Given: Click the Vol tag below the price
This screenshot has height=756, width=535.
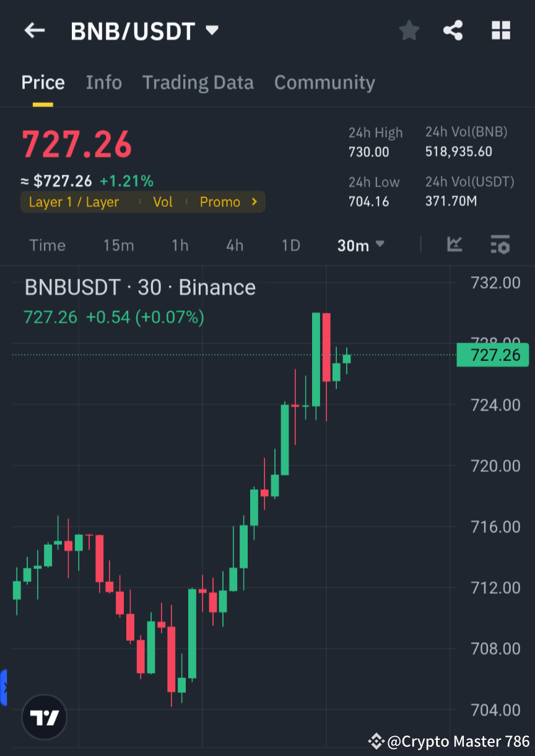Looking at the screenshot, I should pos(163,202).
